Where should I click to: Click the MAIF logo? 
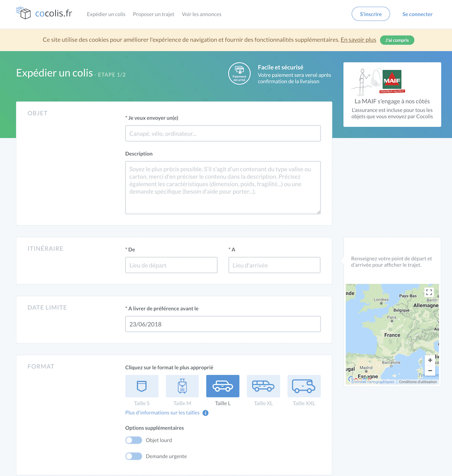[392, 81]
